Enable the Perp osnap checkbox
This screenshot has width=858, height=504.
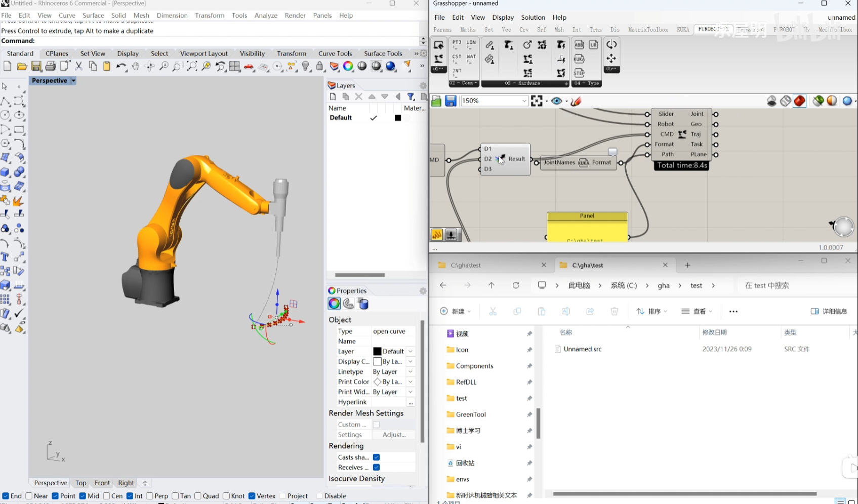[150, 496]
